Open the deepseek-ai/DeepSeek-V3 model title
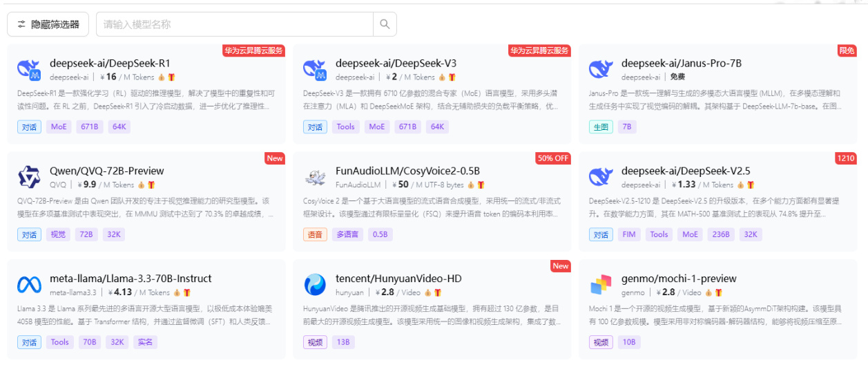868x365 pixels. tap(396, 63)
